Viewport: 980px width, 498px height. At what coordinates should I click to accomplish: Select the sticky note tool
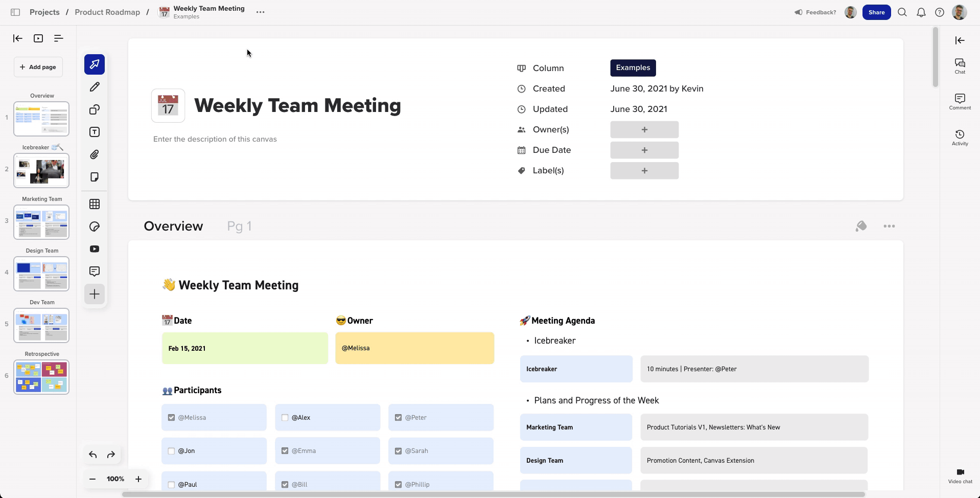[x=95, y=177]
